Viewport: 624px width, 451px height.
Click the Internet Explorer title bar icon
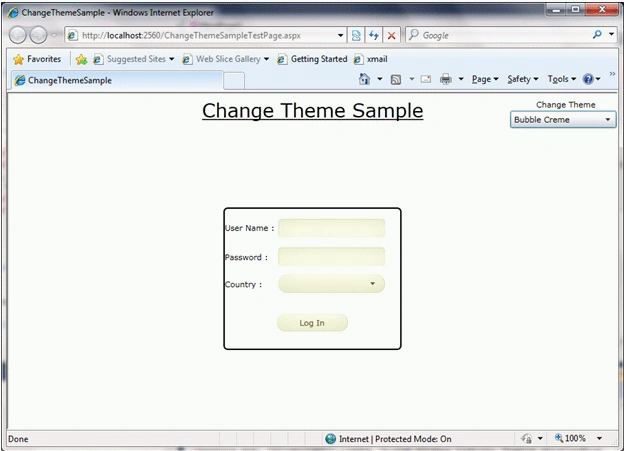[12, 13]
